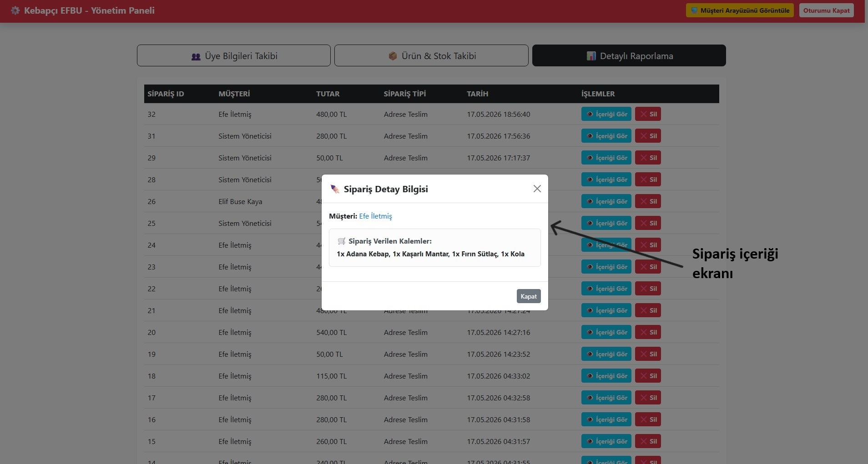Image resolution: width=868 pixels, height=464 pixels.
Task: Show contents of order 29 with İçeriği Gör
Action: [x=606, y=158]
